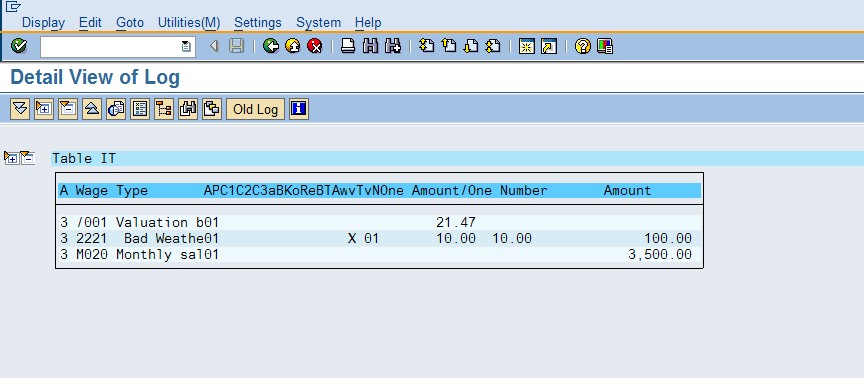The width and height of the screenshot is (864, 378).
Task: Click the Create New Session icon
Action: point(527,47)
